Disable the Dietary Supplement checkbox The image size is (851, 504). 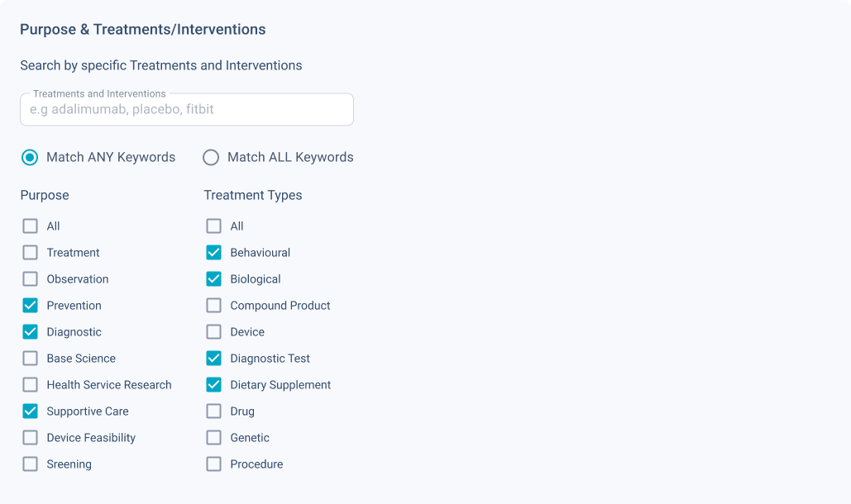click(214, 385)
